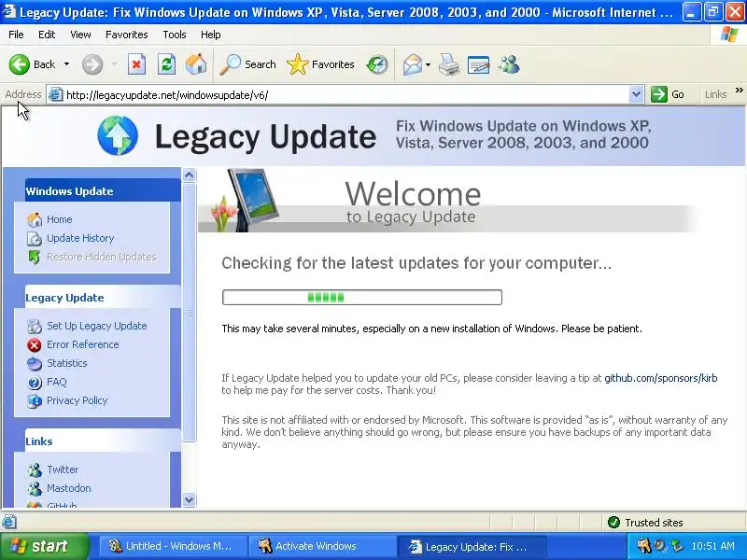Click the Legacy Update sidebar section header
Image resolution: width=747 pixels, height=560 pixels.
[103, 298]
